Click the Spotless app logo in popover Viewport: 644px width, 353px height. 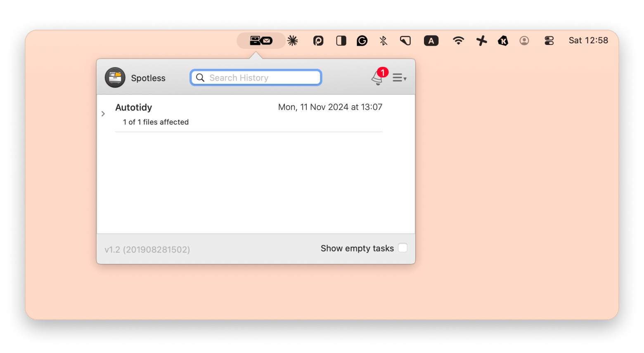(115, 78)
